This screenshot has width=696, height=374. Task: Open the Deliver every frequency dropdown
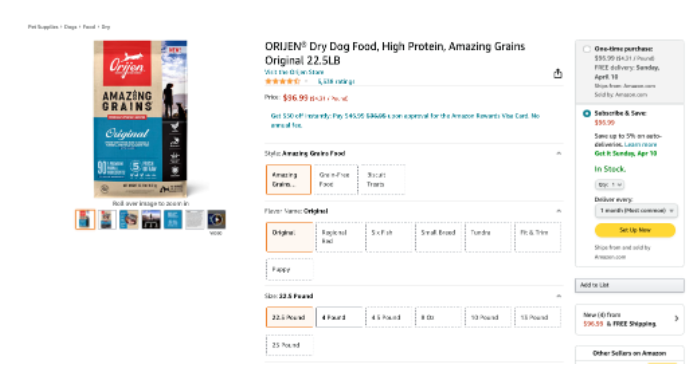coord(636,211)
